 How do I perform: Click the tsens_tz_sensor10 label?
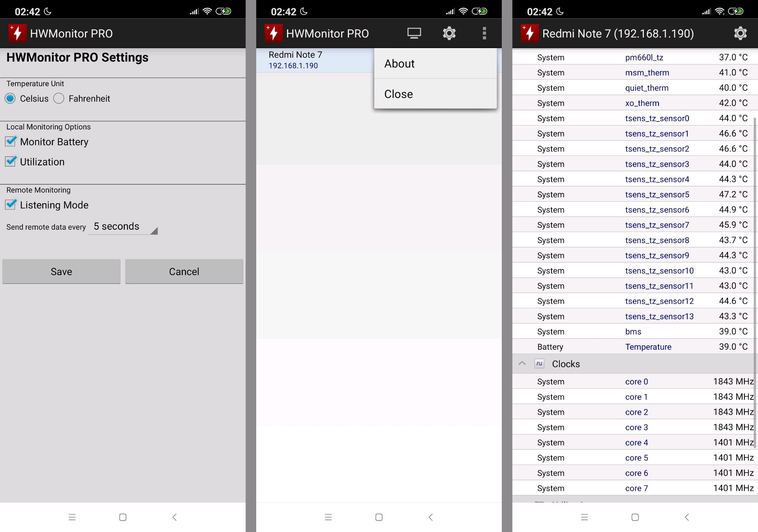point(659,271)
